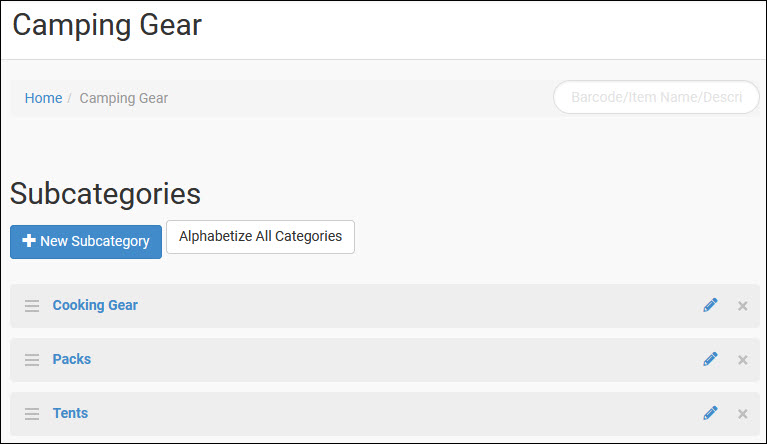The image size is (767, 444).
Task: Edit the Cooking Gear subcategory pencil icon
Action: (x=710, y=305)
